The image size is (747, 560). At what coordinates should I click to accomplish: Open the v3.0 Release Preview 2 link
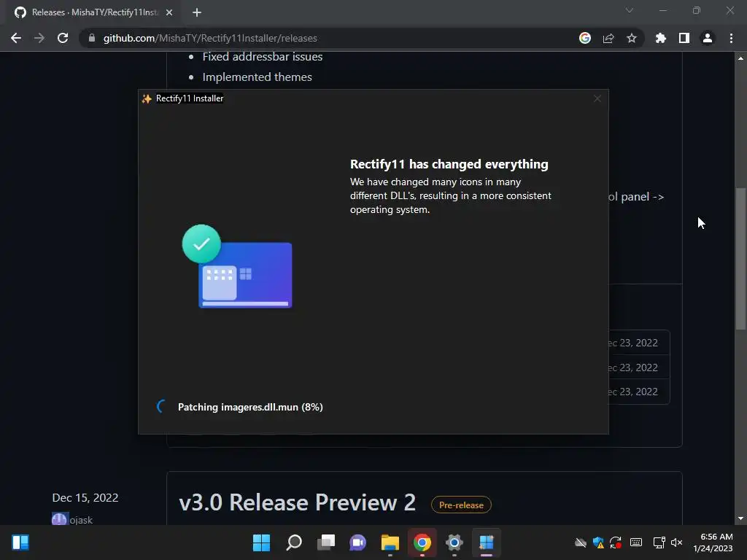point(298,502)
